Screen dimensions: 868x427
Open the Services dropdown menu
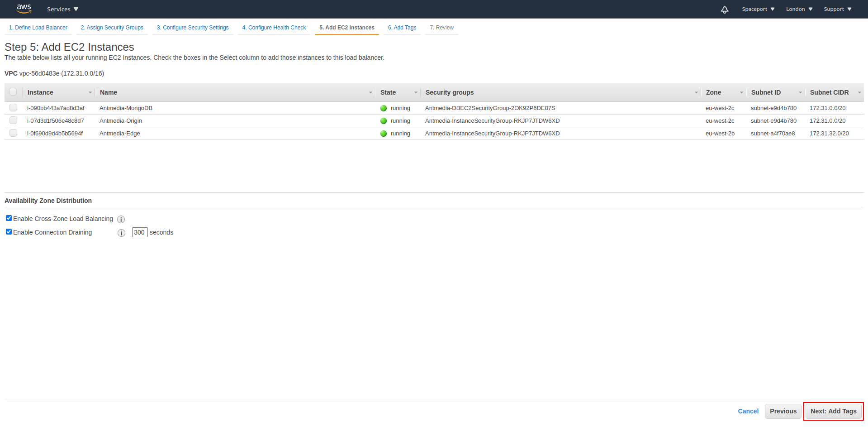[62, 9]
